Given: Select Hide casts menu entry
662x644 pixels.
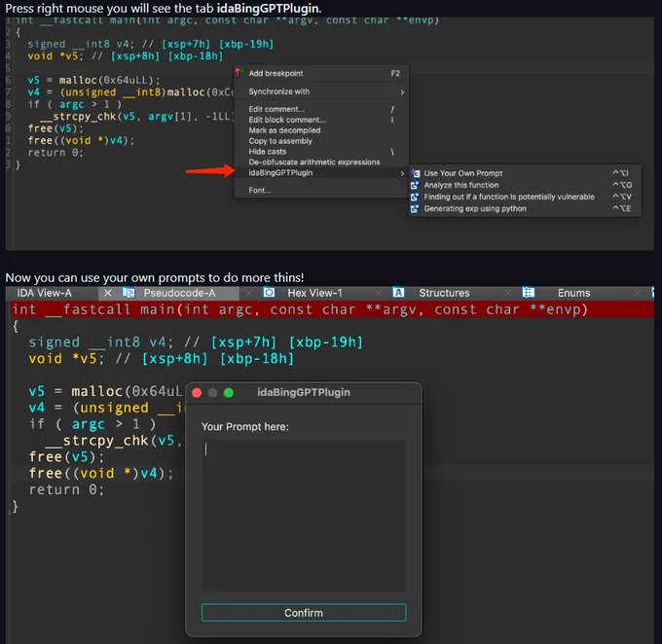Looking at the screenshot, I should pyautogui.click(x=321, y=152).
